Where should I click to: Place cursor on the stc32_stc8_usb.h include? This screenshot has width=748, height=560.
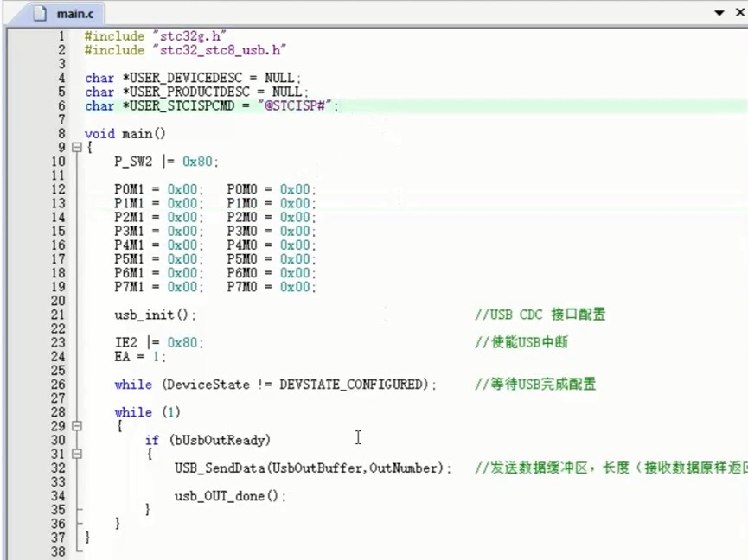click(x=186, y=50)
